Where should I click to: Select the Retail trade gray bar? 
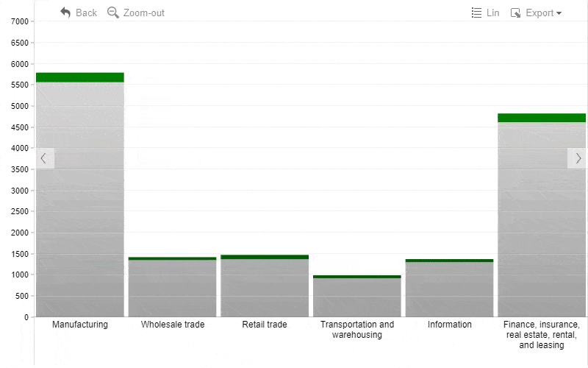click(265, 288)
